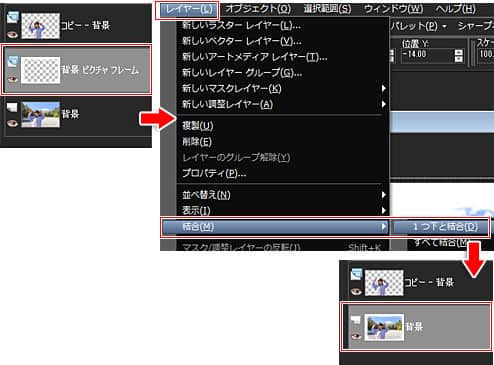Select 背景 thumbnail in bottom-right layers panel

coord(384,327)
